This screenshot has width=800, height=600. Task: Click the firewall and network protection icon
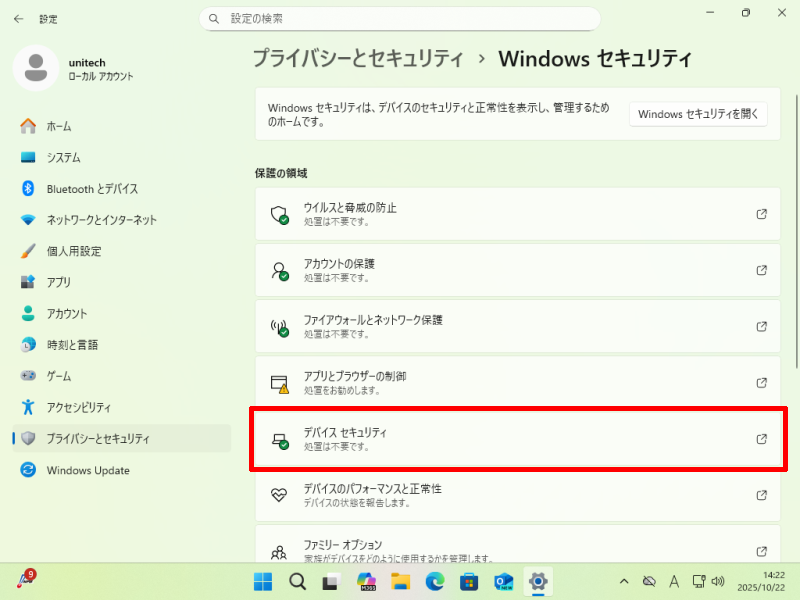(x=280, y=326)
